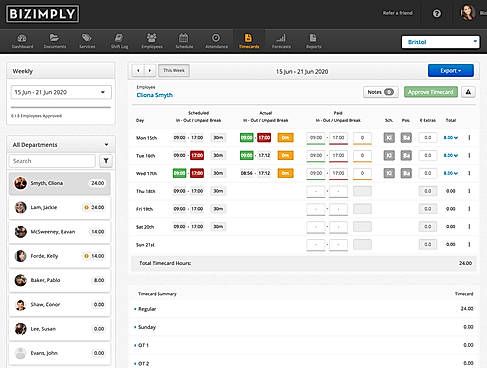
Task: Open the Export dropdown button
Action: (x=451, y=71)
